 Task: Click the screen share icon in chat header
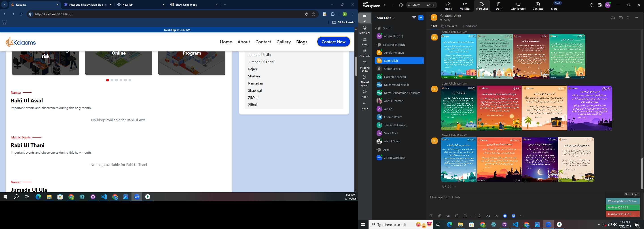click(621, 18)
